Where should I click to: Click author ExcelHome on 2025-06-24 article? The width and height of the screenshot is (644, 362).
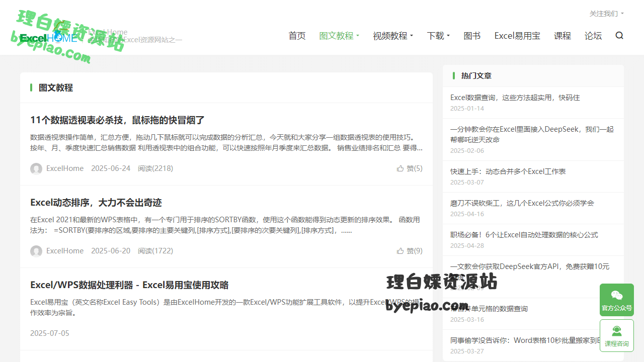[65, 168]
